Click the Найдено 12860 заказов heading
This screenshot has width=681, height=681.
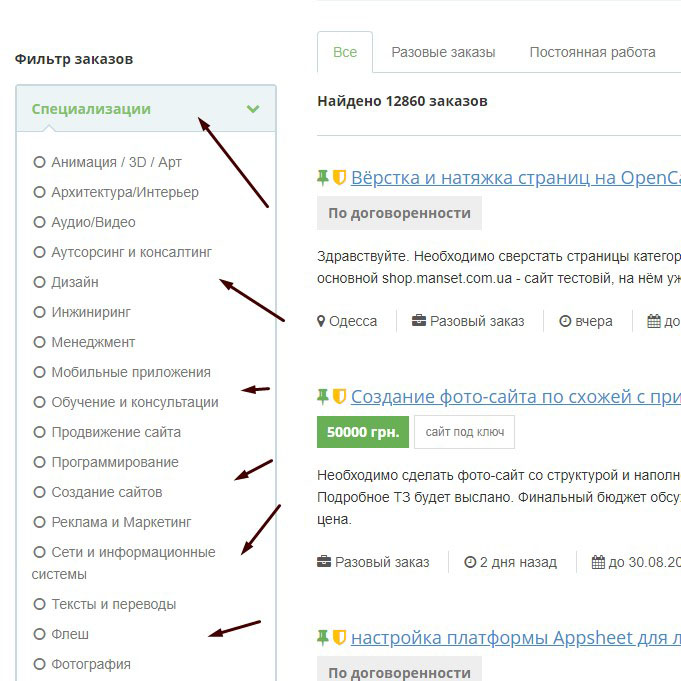pos(402,101)
